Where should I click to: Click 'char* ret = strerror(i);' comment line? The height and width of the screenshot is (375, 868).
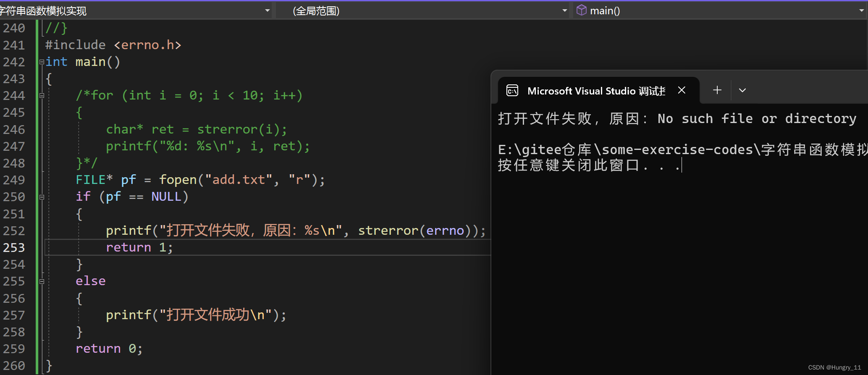[x=197, y=129]
